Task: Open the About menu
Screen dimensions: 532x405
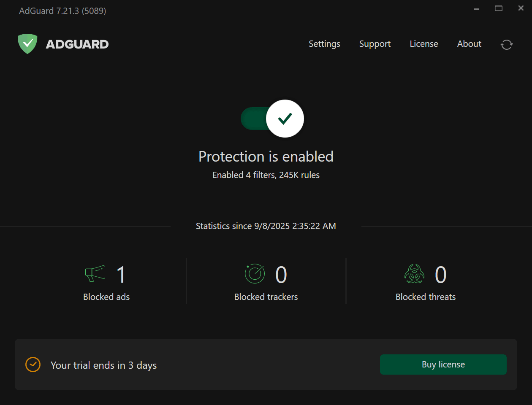Action: 469,44
